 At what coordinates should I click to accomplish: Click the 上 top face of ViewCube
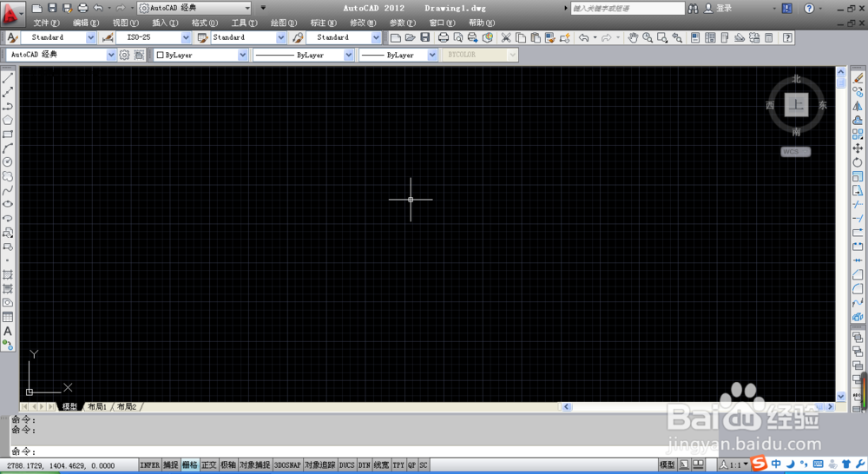[796, 105]
